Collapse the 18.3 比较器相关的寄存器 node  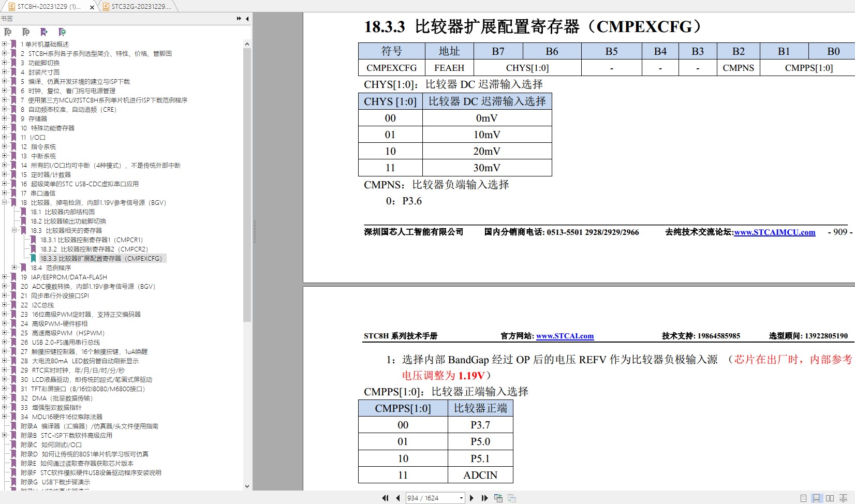[x=14, y=230]
